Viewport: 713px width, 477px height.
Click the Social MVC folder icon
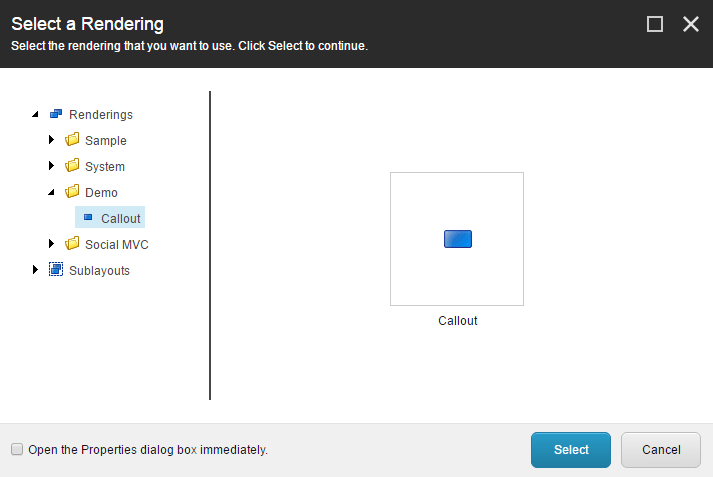72,244
